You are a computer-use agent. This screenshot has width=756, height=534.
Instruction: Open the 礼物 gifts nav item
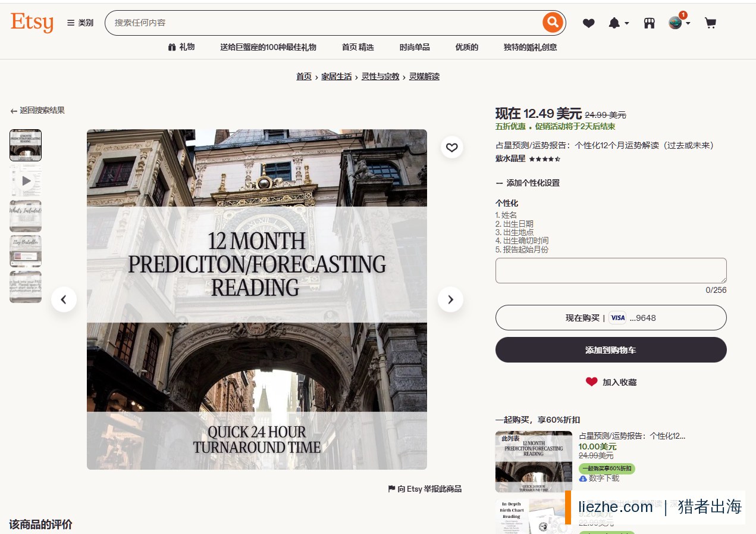pos(181,47)
